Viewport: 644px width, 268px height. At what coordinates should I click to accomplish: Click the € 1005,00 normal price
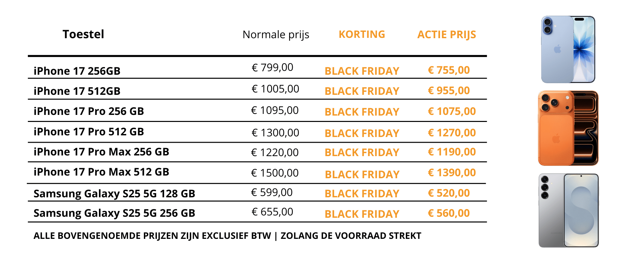[x=275, y=89]
